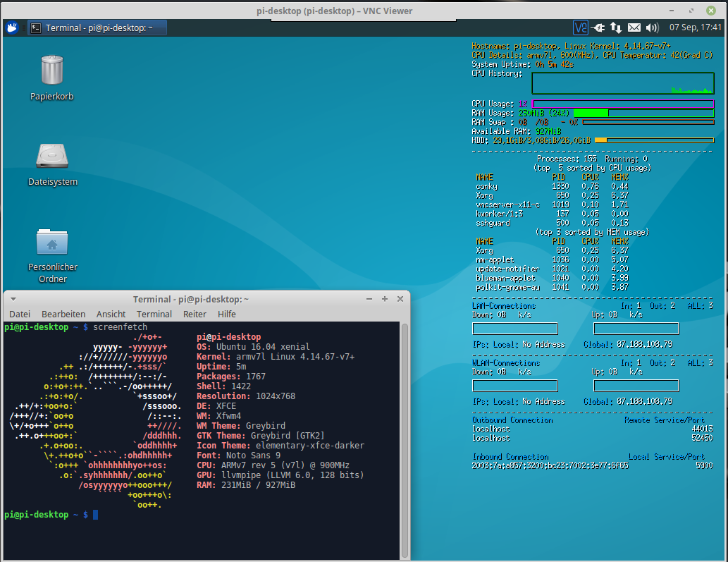The image size is (728, 562).
Task: Select the Dateisystem drive icon
Action: coord(52,156)
